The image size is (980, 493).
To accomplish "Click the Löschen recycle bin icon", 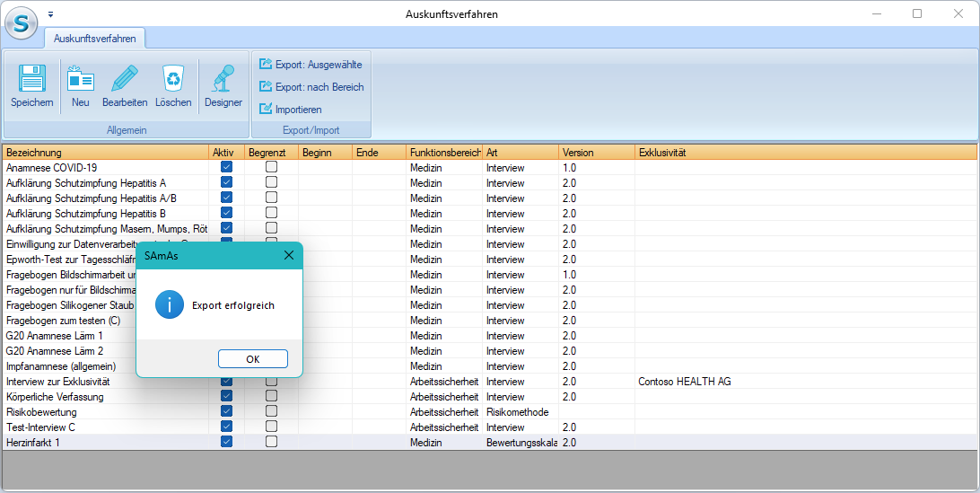I will pyautogui.click(x=172, y=79).
